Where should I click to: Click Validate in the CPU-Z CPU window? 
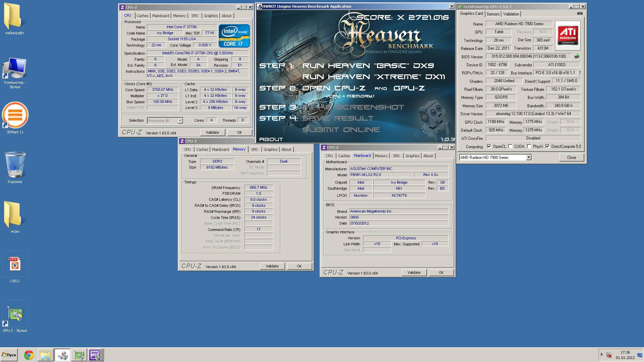(x=212, y=132)
